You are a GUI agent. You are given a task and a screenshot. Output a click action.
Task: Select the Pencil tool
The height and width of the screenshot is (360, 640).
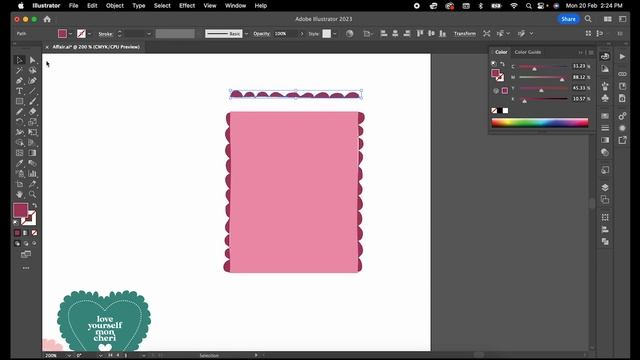(x=19, y=111)
